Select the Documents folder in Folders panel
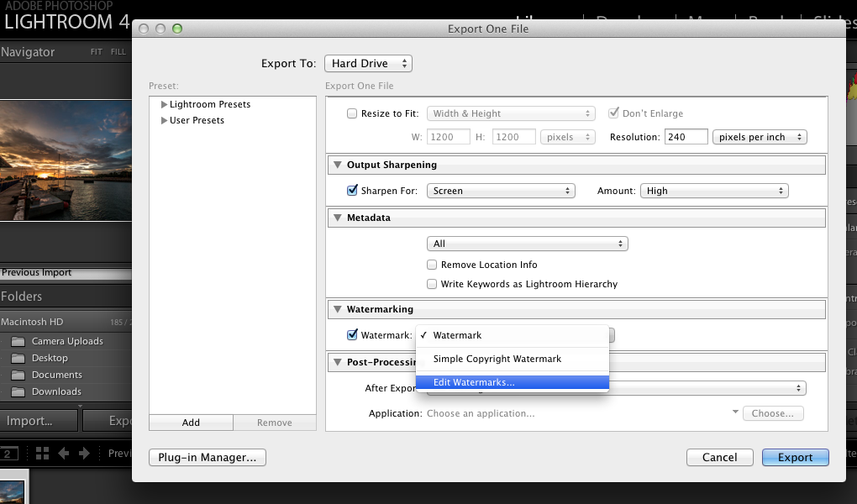The image size is (857, 504). tap(56, 375)
